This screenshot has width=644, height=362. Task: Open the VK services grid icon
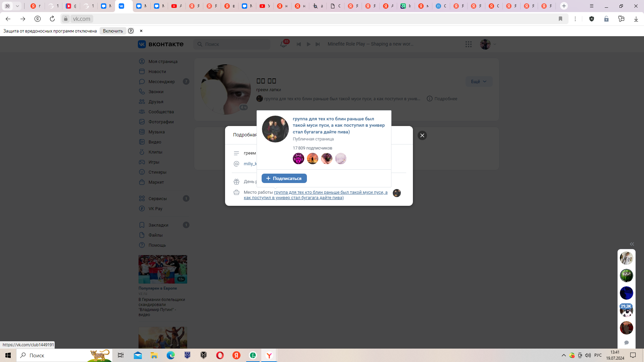pos(469,44)
